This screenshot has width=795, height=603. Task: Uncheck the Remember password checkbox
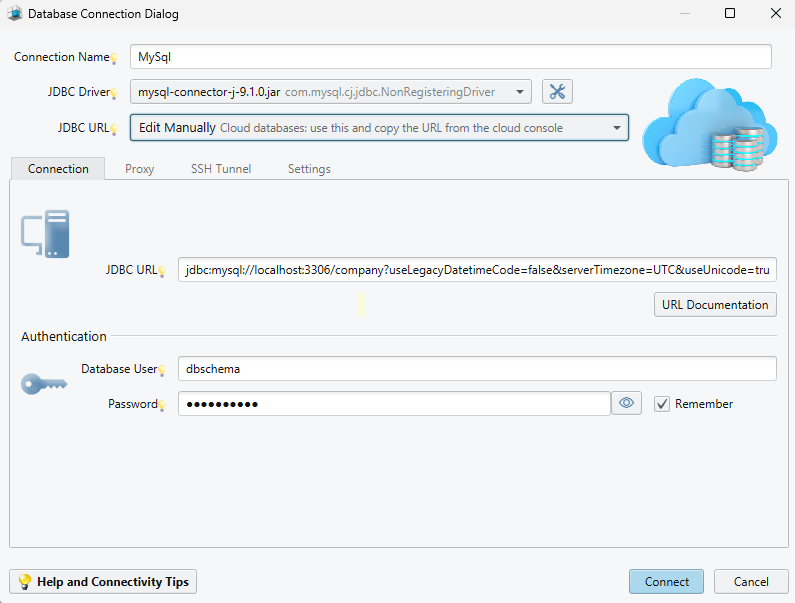[661, 404]
